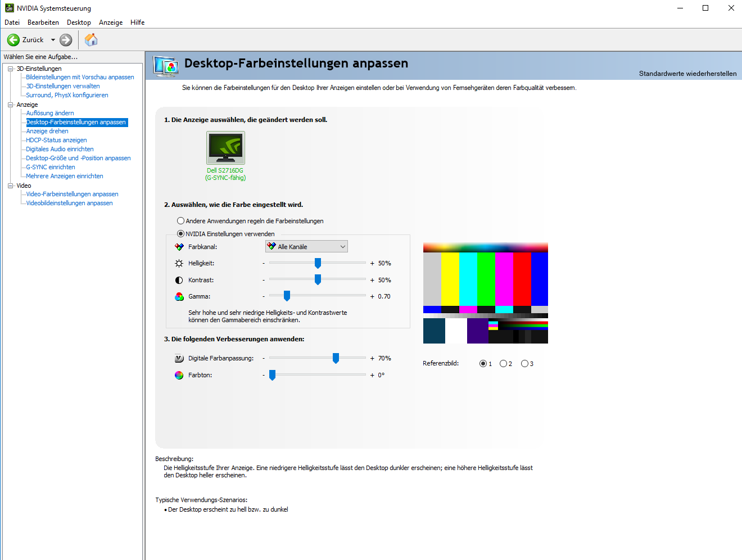The width and height of the screenshot is (742, 560).
Task: Choose Referenzbild 1 radio button
Action: 483,364
